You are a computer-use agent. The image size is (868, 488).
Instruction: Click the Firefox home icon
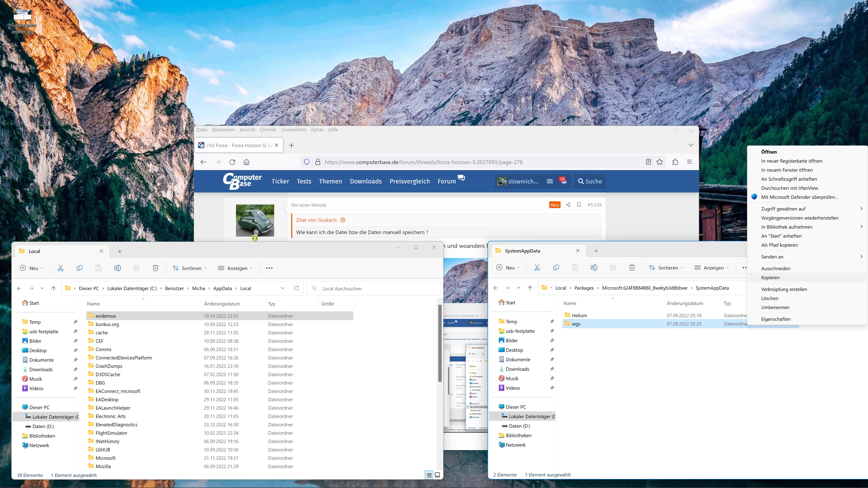tap(246, 162)
